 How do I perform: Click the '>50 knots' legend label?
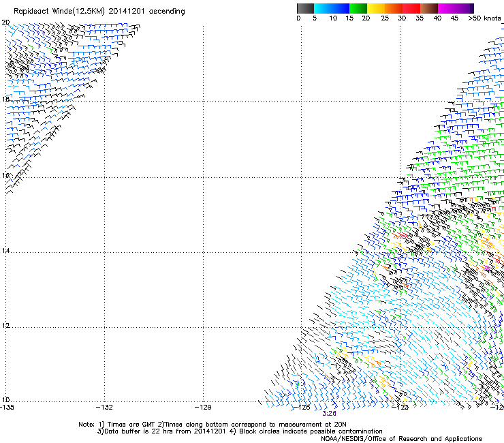[484, 18]
